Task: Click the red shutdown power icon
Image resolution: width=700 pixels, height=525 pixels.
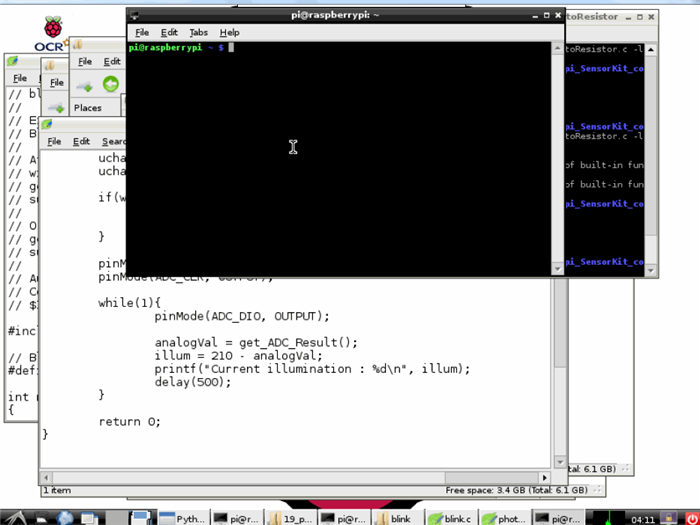Action: (x=691, y=518)
